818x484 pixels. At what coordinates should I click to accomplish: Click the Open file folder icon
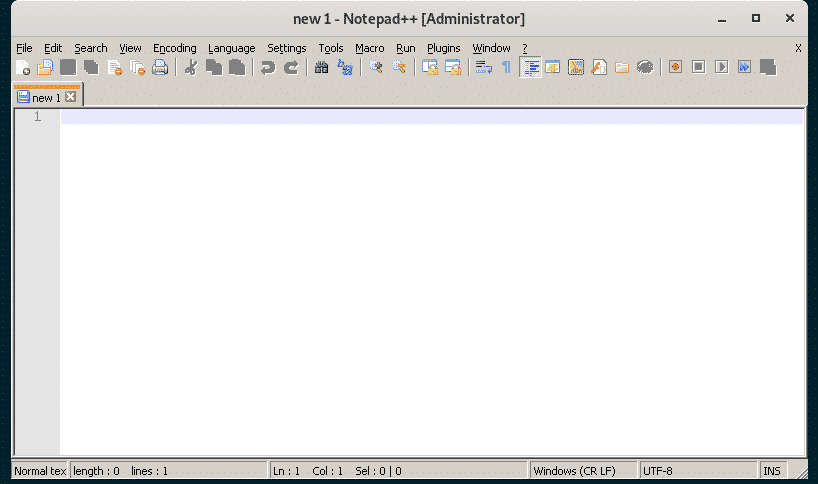(45, 67)
